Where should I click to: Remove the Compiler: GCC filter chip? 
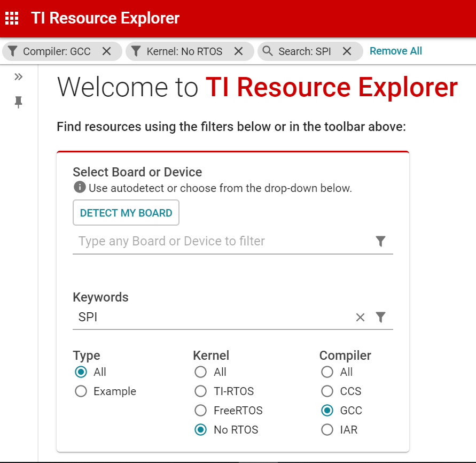106,51
